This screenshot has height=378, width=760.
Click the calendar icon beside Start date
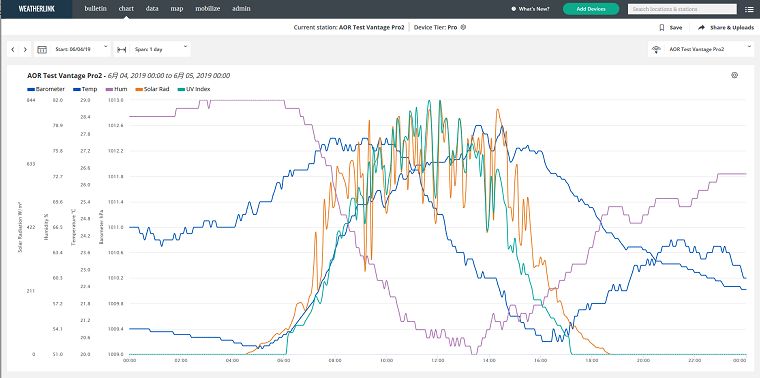(42, 49)
